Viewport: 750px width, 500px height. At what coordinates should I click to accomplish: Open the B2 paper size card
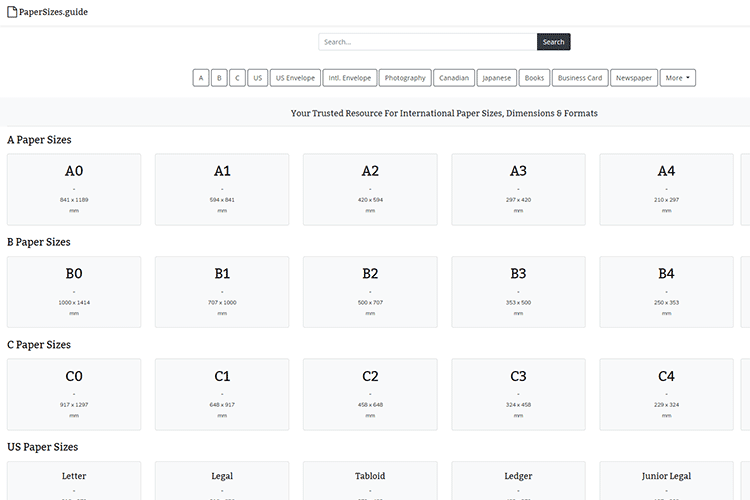(370, 292)
